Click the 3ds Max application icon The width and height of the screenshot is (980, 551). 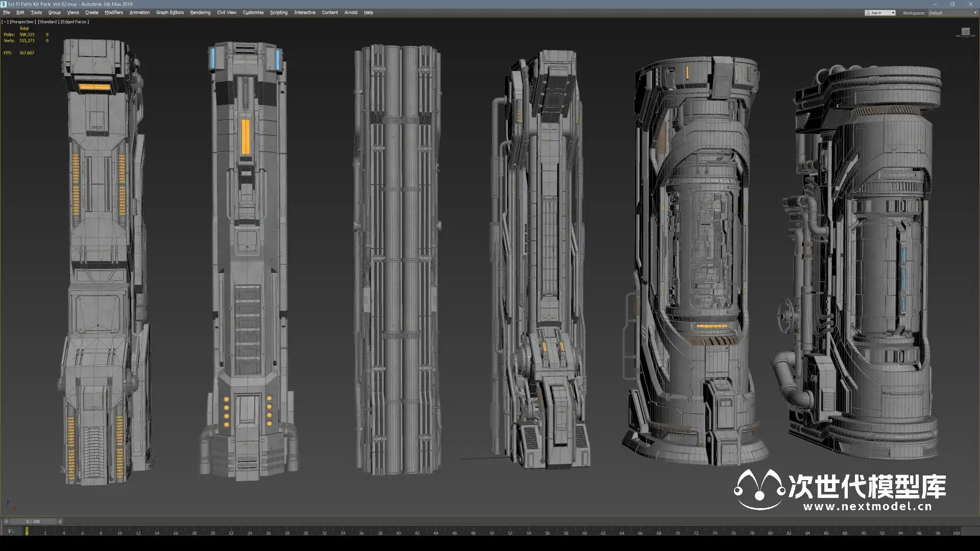tap(4, 4)
